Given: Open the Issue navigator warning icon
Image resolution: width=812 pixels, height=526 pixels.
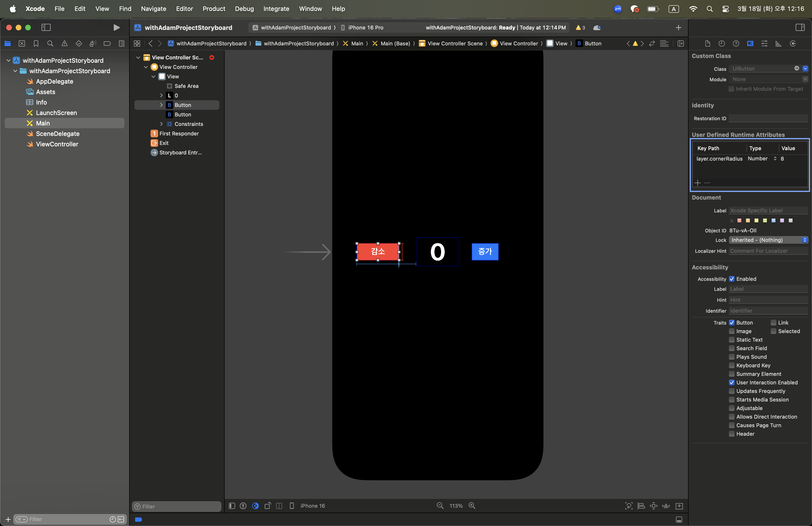Looking at the screenshot, I should (65, 43).
